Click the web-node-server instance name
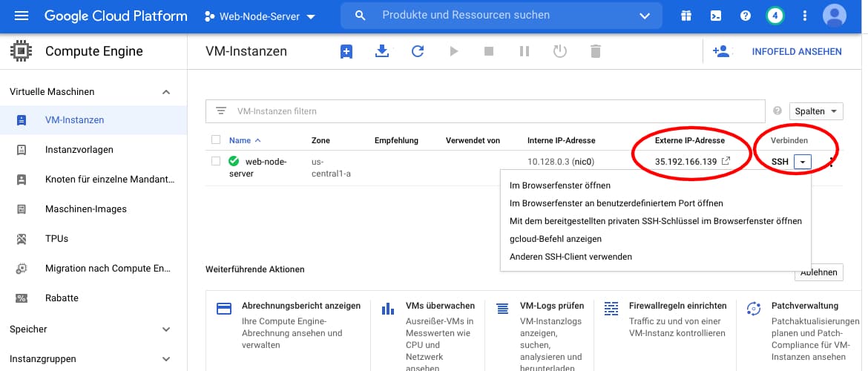This screenshot has height=371, width=868. [x=257, y=167]
